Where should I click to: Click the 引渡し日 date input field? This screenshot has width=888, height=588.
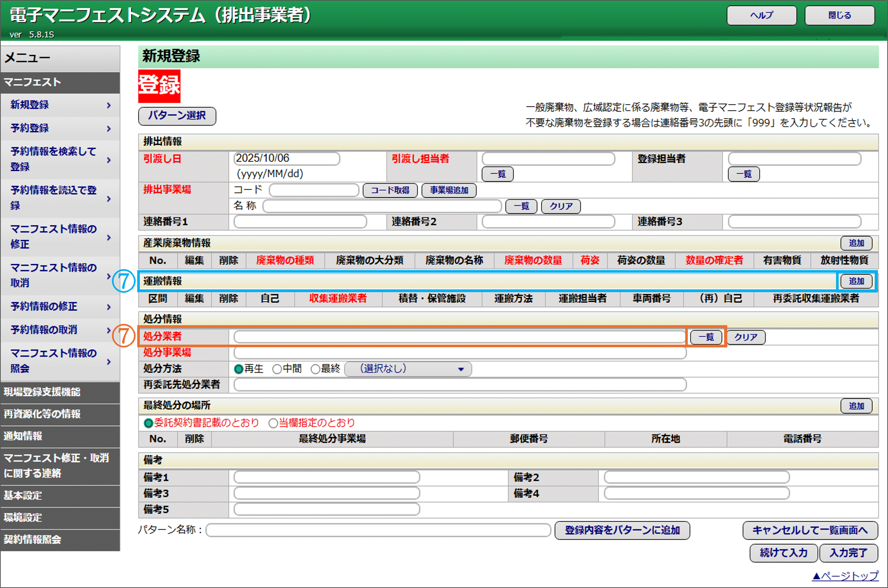click(x=287, y=159)
